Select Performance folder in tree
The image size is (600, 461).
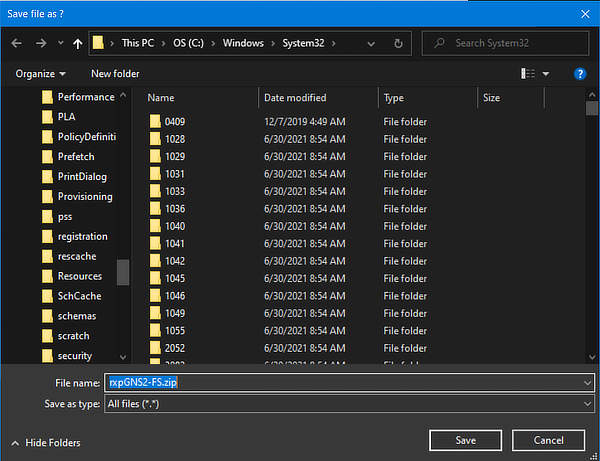tap(78, 97)
